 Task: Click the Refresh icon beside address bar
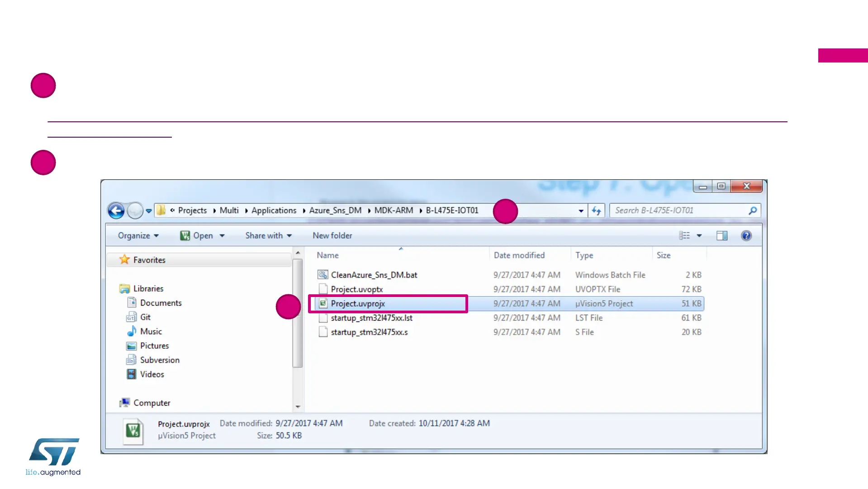tap(596, 211)
